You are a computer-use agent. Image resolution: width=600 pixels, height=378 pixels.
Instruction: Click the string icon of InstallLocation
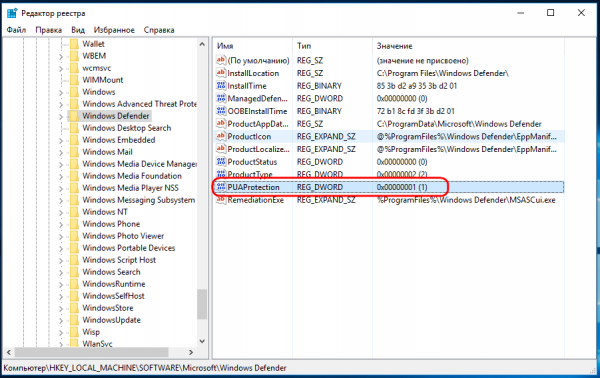click(221, 73)
